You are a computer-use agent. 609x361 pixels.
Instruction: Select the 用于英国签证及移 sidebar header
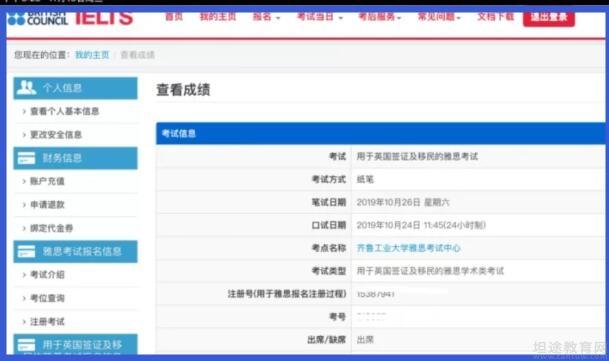[x=75, y=344]
